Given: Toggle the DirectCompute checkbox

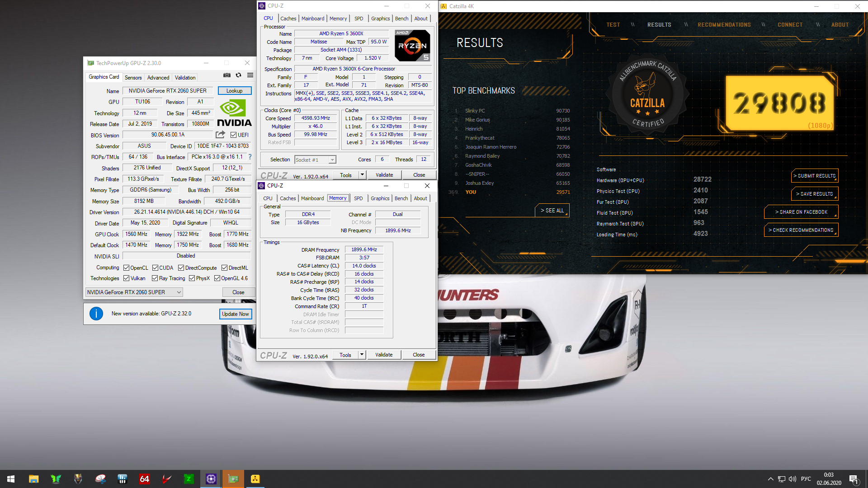Looking at the screenshot, I should pyautogui.click(x=181, y=268).
